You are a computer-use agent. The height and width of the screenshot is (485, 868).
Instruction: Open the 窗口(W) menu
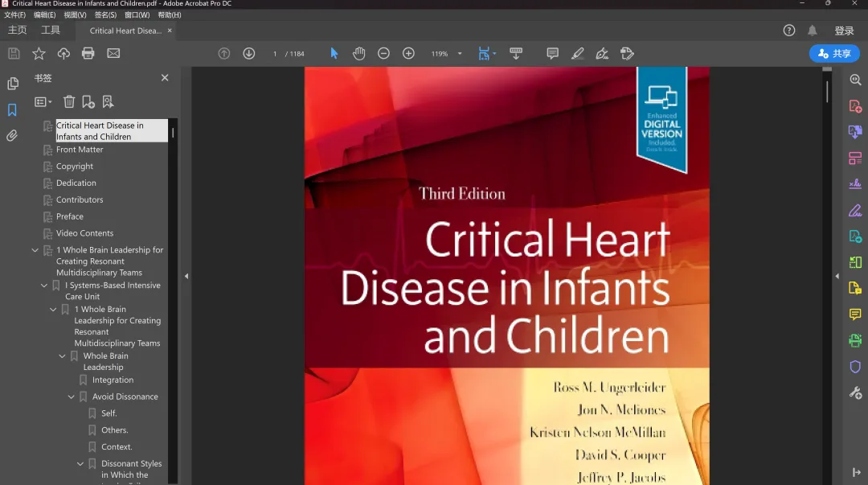(x=137, y=15)
